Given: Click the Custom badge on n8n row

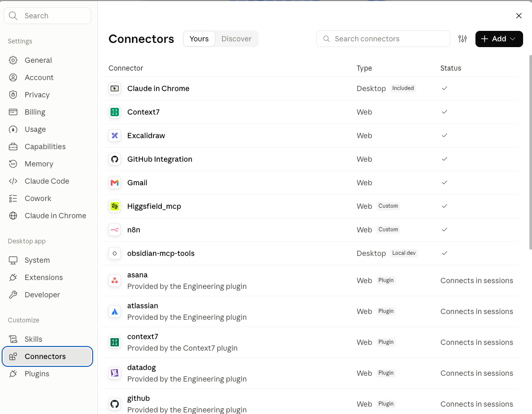Looking at the screenshot, I should tap(388, 230).
